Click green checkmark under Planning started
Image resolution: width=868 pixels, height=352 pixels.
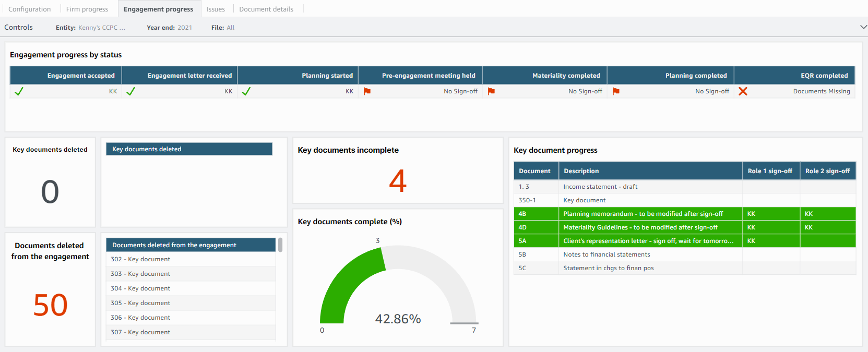[246, 91]
